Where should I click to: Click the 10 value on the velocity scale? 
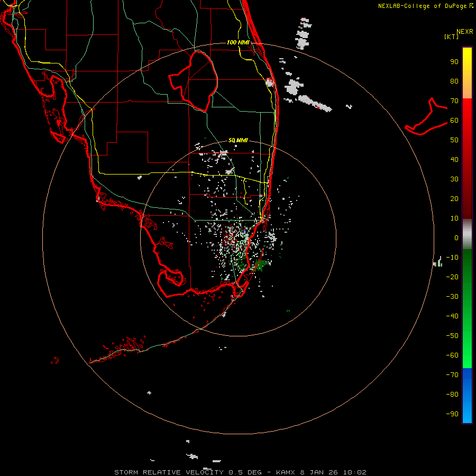click(x=454, y=218)
